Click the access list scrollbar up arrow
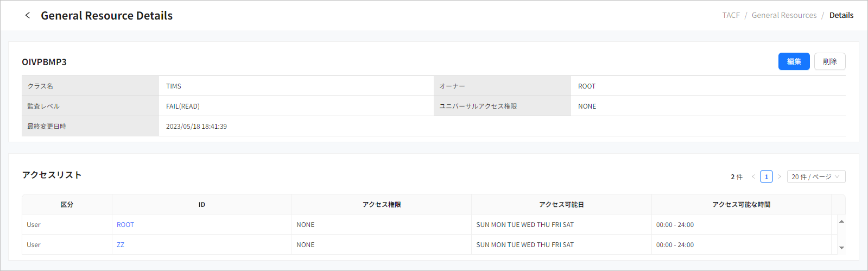 tap(841, 222)
